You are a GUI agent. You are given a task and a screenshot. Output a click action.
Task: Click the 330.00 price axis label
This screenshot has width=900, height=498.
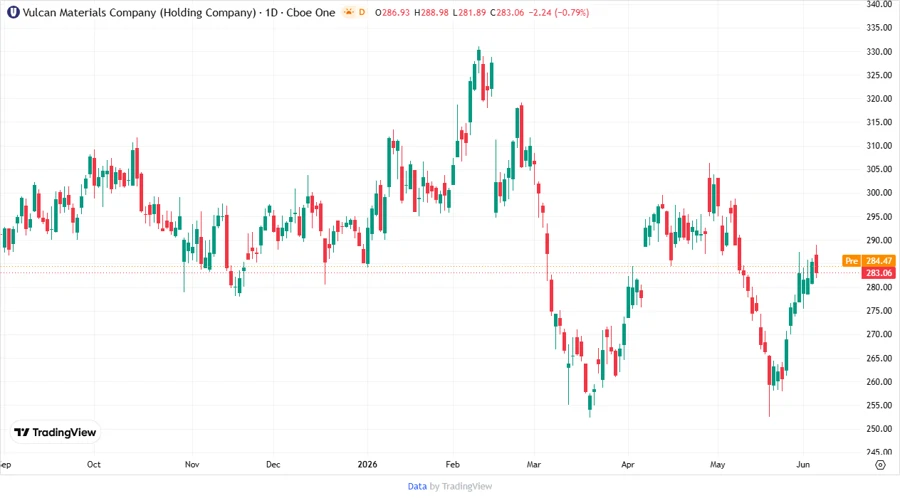click(x=879, y=52)
